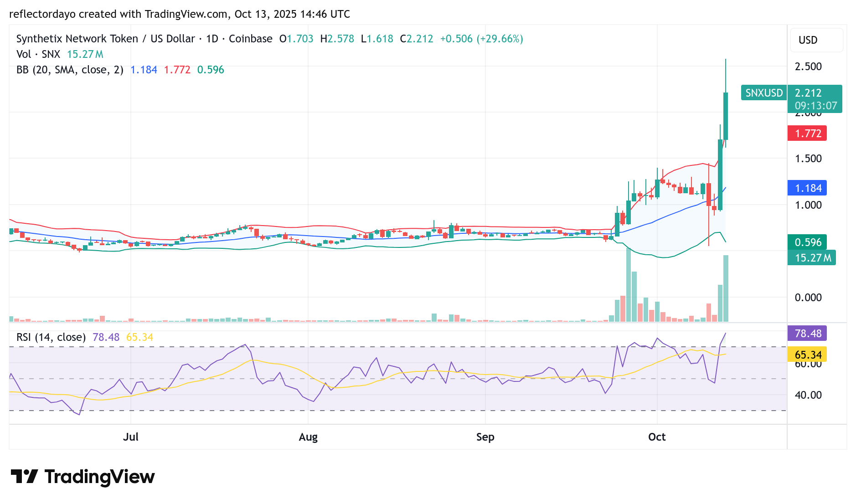Click the RSI legend value 78.48
Viewport: 856px width, 504px height.
(x=106, y=337)
